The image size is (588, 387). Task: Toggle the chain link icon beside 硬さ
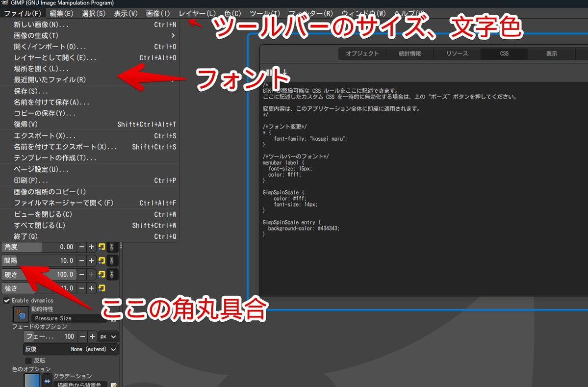click(x=112, y=275)
